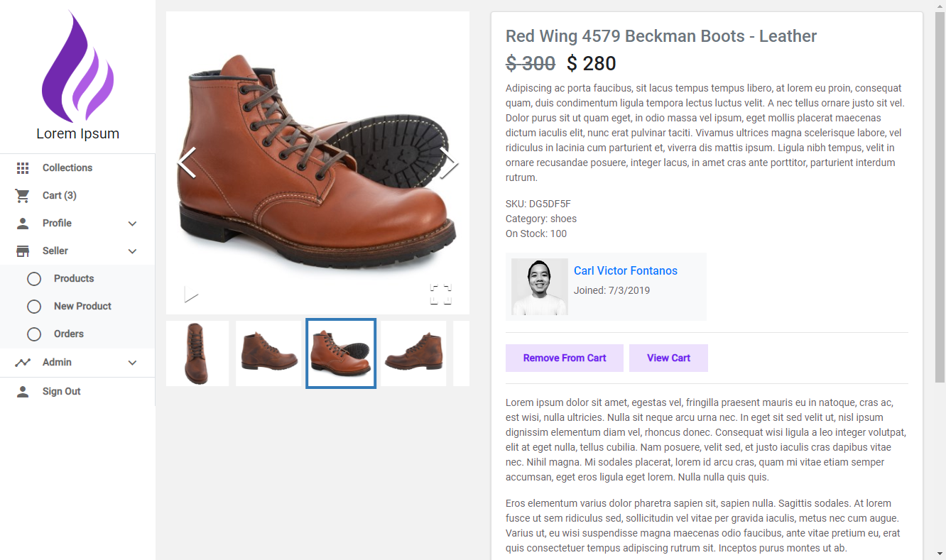Open fullscreen view of boot gallery

(x=441, y=295)
